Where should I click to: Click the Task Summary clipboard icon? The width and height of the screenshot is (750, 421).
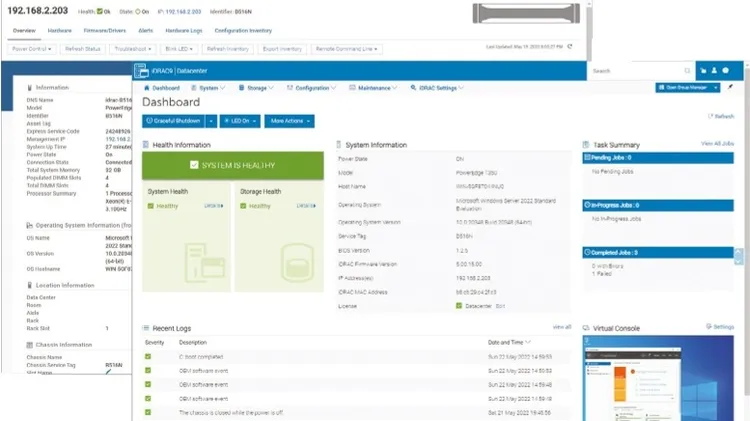[x=586, y=145]
